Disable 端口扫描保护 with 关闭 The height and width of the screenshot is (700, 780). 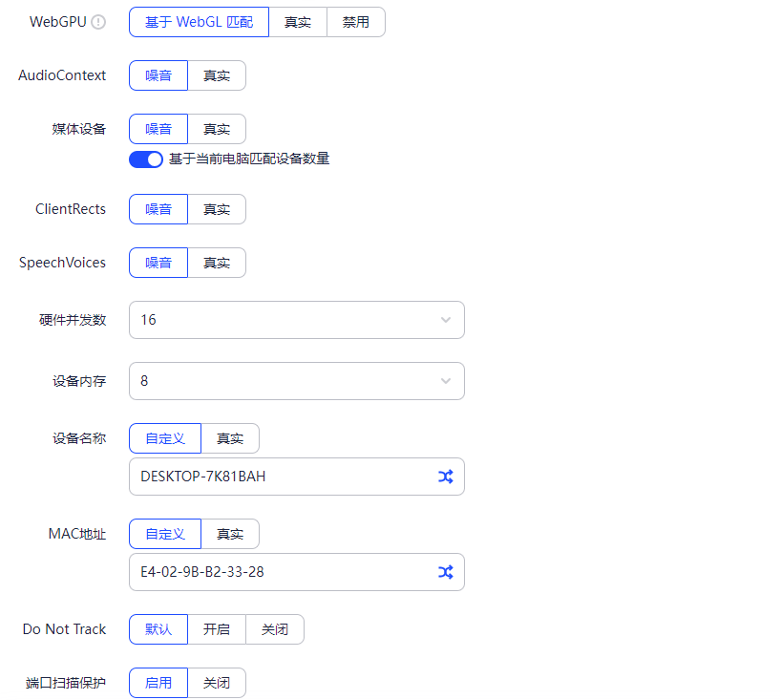pos(217,683)
